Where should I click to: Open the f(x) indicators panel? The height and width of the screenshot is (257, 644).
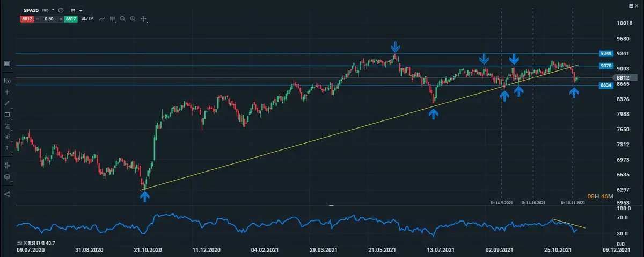point(8,81)
